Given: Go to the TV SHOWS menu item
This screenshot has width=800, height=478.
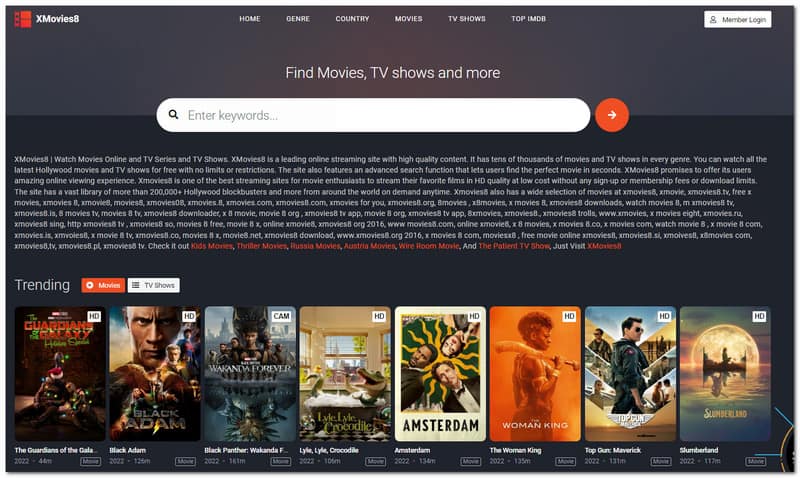Looking at the screenshot, I should coord(467,19).
